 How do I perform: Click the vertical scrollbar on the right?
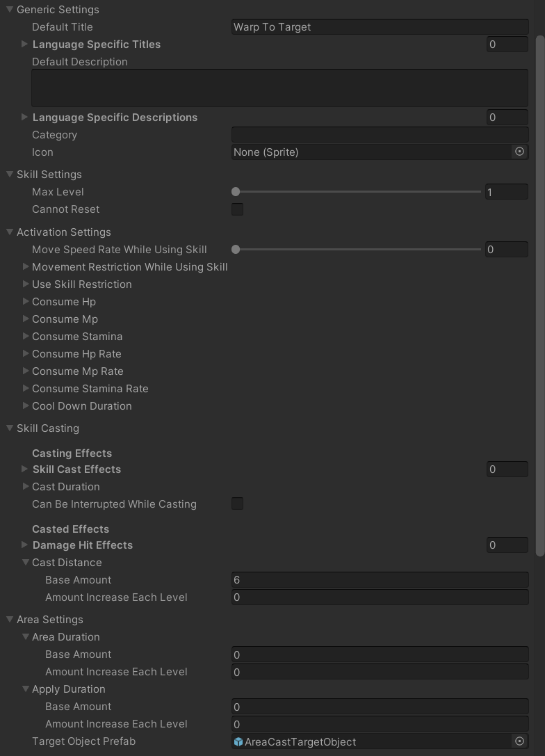(540, 278)
